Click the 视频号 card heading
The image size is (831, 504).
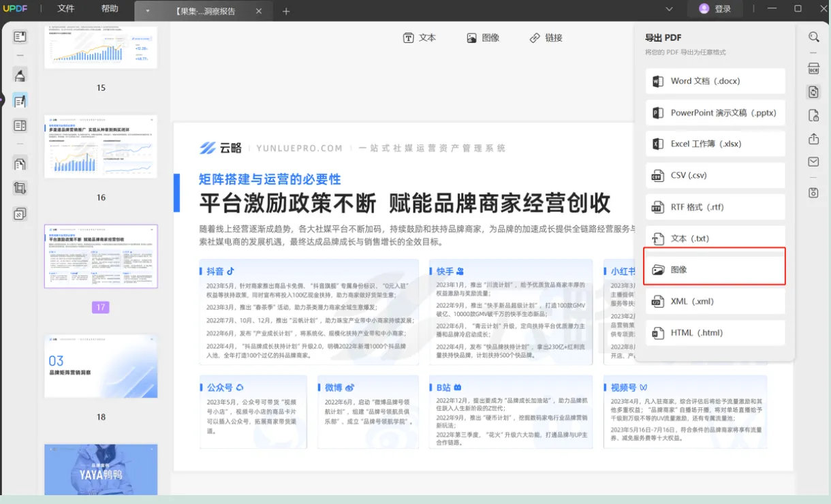(629, 387)
